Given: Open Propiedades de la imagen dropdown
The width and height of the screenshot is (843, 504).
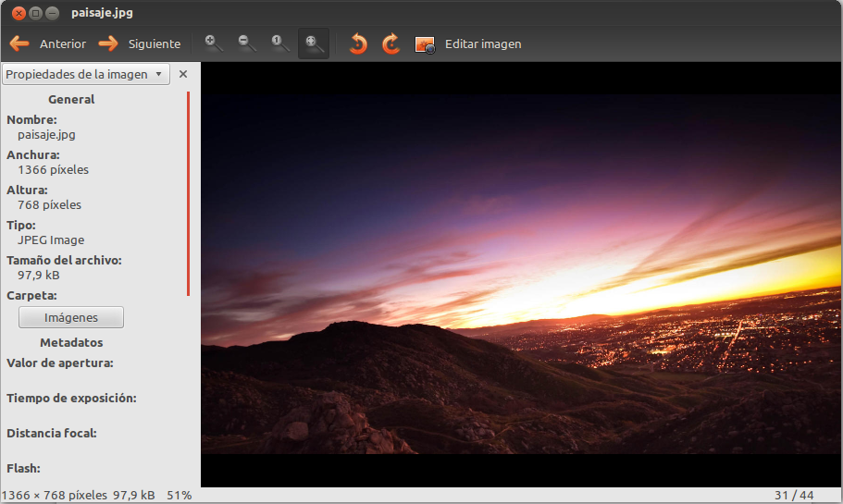Looking at the screenshot, I should click(x=86, y=74).
